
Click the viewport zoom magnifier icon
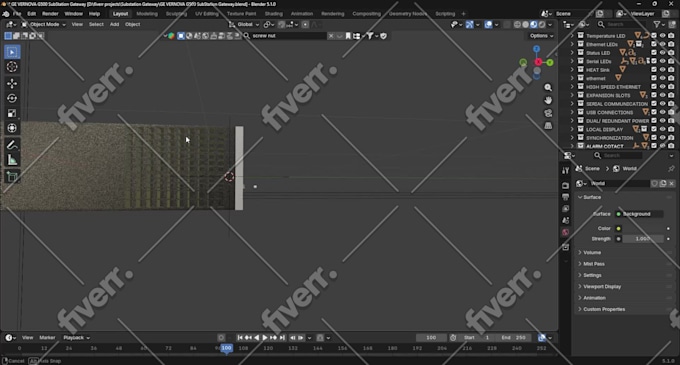(548, 88)
